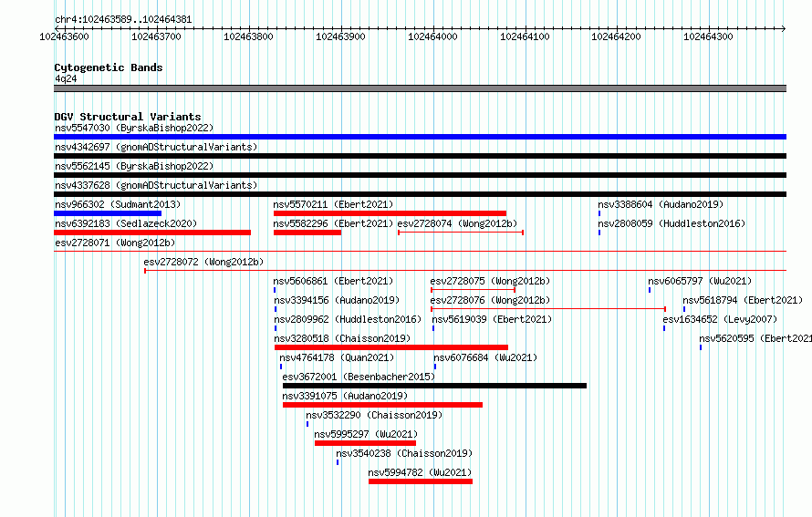
Task: Open nsv5618794 (Ebert2021) label
Action: [x=743, y=300]
